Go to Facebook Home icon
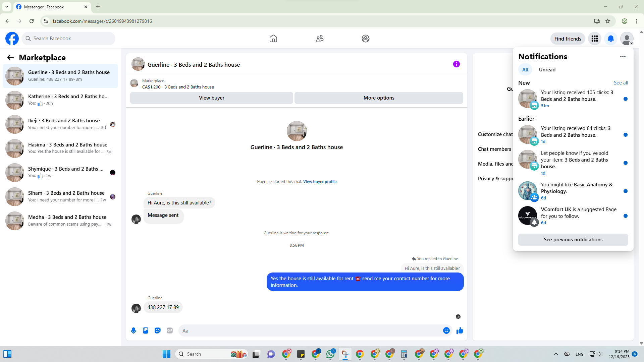The height and width of the screenshot is (362, 644). click(x=273, y=39)
